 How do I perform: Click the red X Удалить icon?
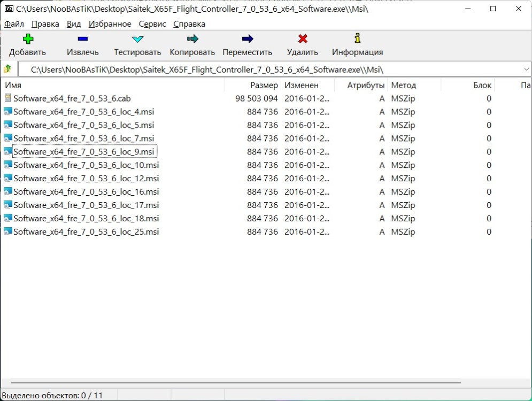point(303,39)
